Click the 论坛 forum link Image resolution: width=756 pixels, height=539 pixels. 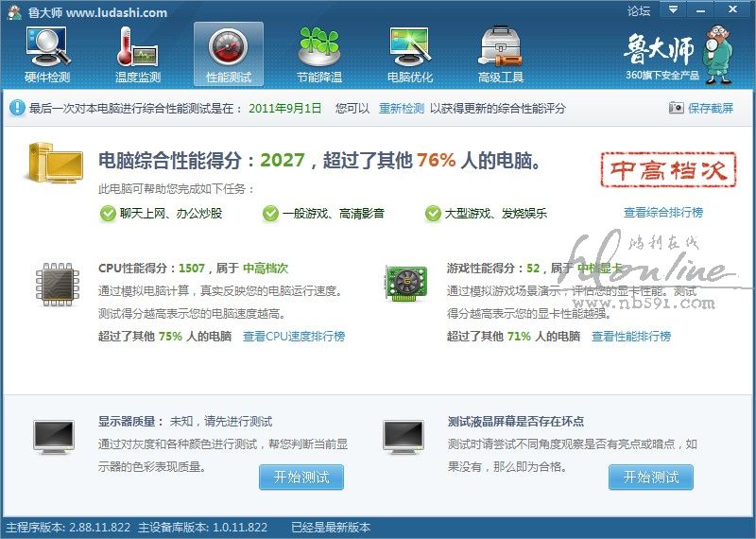pyautogui.click(x=639, y=10)
